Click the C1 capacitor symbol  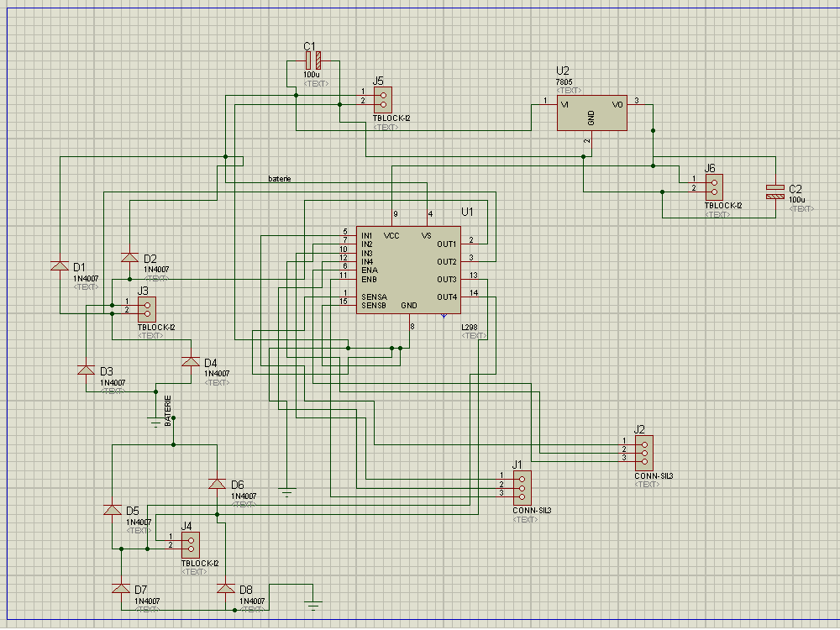(x=313, y=60)
